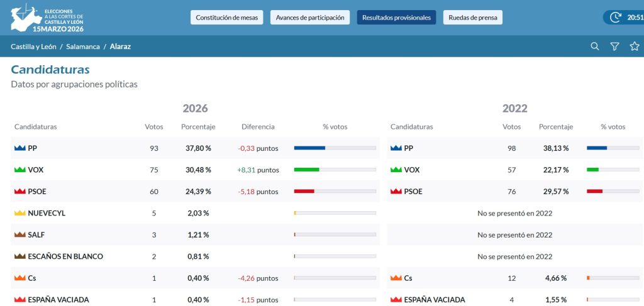
Task: Mark page as favorite star icon
Action: 635,46
